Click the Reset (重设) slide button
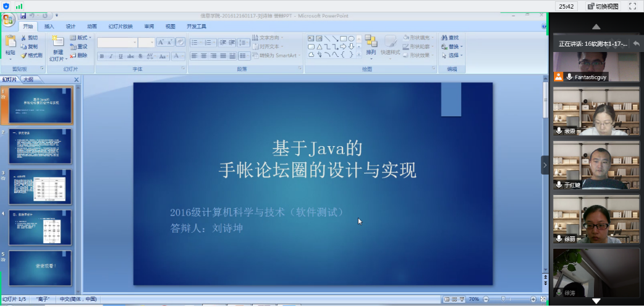Image resolution: width=644 pixels, height=307 pixels. [78, 46]
